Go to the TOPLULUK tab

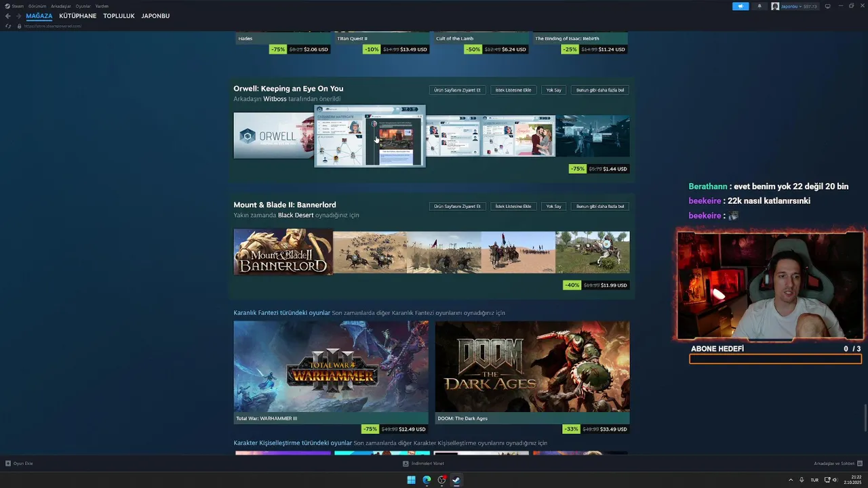click(119, 16)
